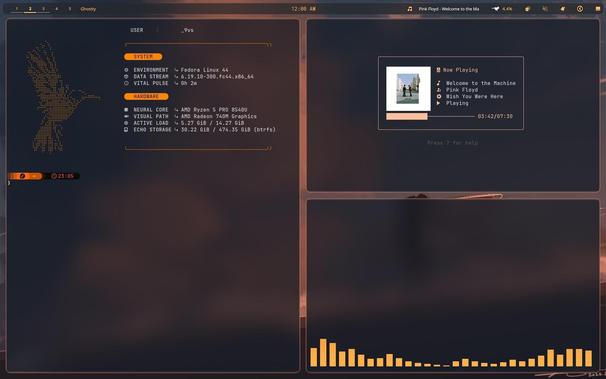Click the orange SYSTEM badge
The image size is (606, 379).
point(143,57)
